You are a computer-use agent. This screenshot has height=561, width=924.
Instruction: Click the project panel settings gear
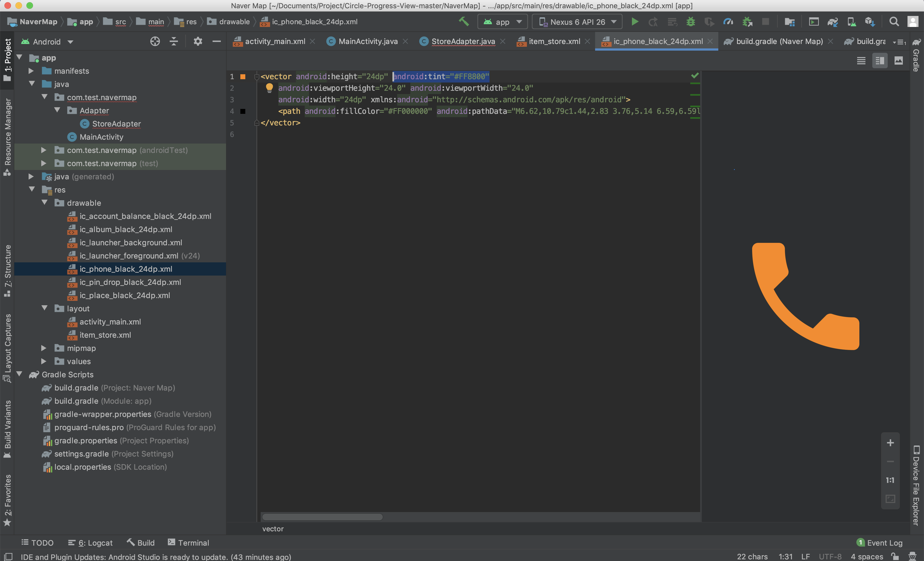198,41
